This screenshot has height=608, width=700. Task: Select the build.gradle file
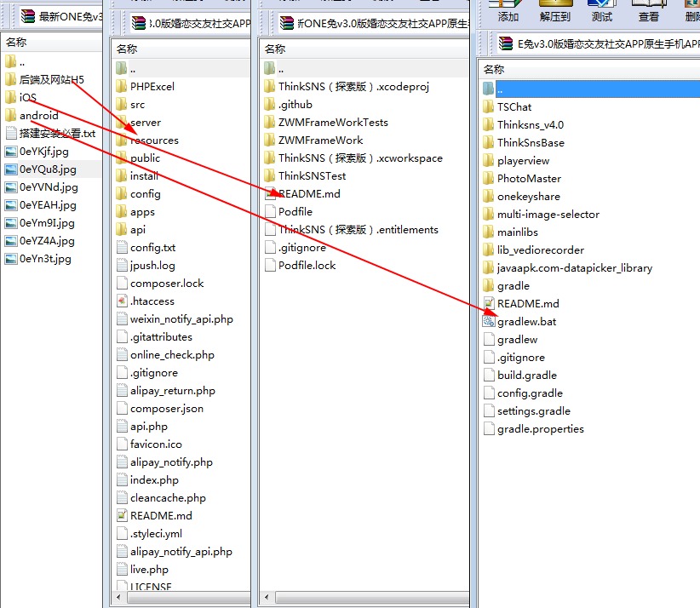(526, 376)
